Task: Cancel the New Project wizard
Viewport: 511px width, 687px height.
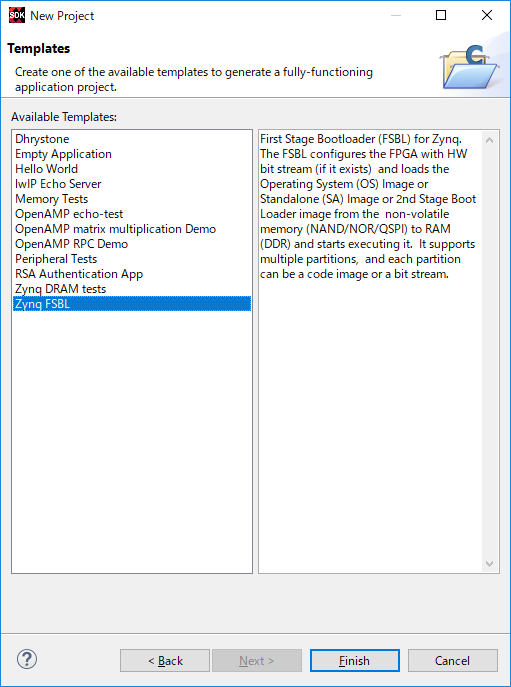Action: (x=453, y=660)
